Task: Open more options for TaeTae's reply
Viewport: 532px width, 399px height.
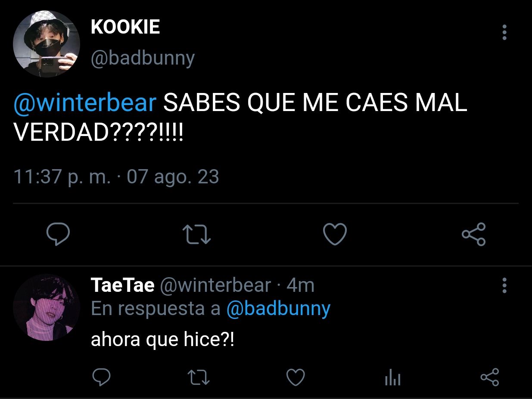Action: (504, 285)
